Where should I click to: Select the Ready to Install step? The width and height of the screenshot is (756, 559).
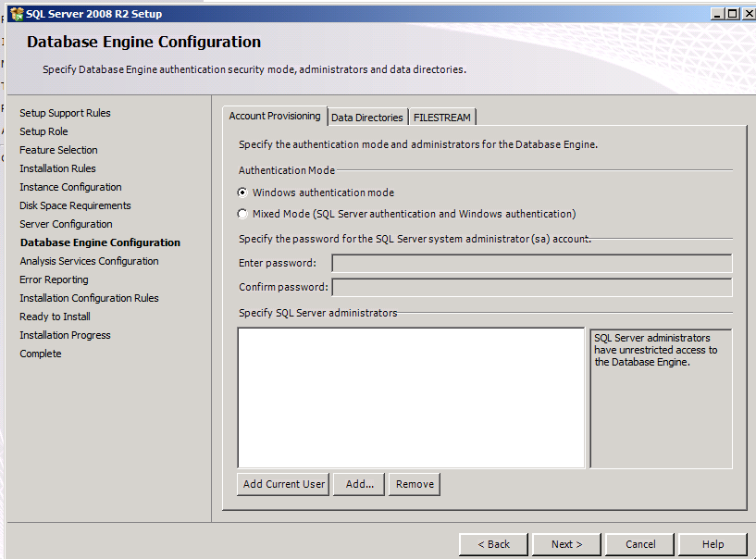click(55, 317)
